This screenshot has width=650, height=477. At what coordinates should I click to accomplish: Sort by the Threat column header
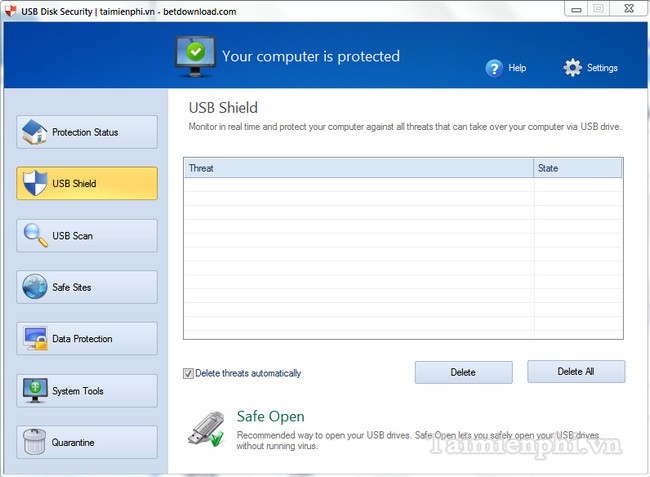359,168
